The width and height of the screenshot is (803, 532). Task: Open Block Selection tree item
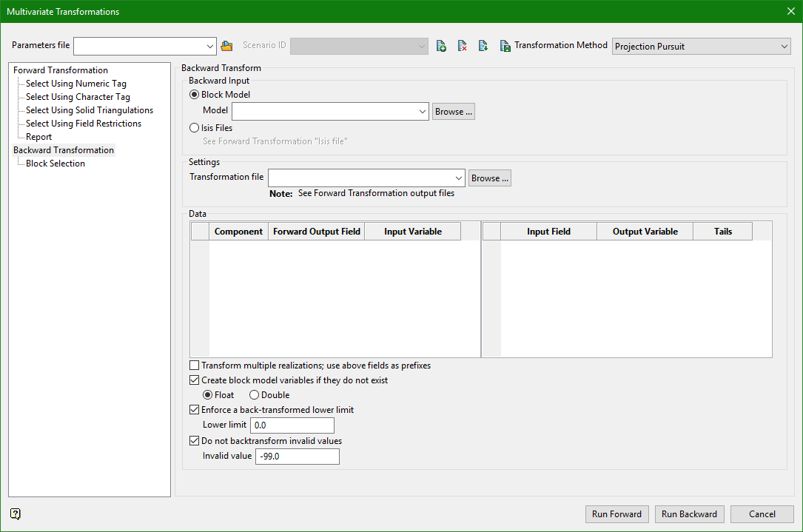[x=56, y=164]
